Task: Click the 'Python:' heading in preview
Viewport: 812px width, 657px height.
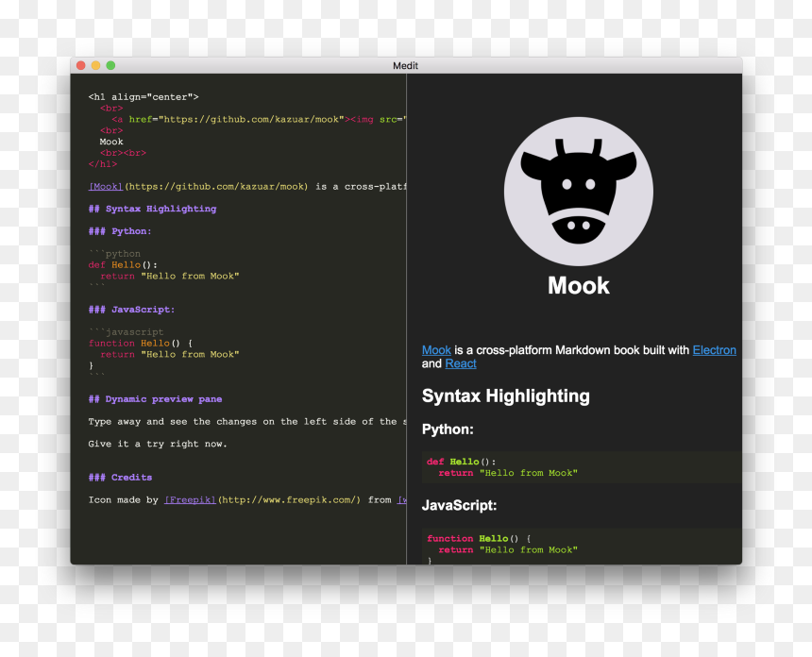Action: pyautogui.click(x=448, y=430)
